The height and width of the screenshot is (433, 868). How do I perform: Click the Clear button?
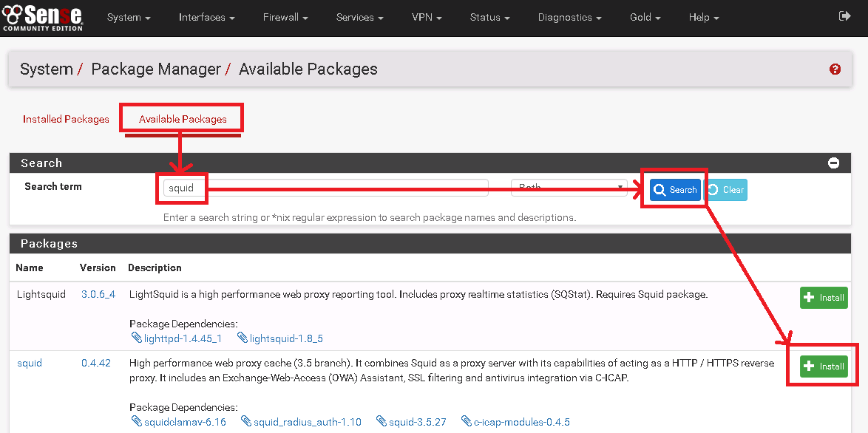click(726, 190)
